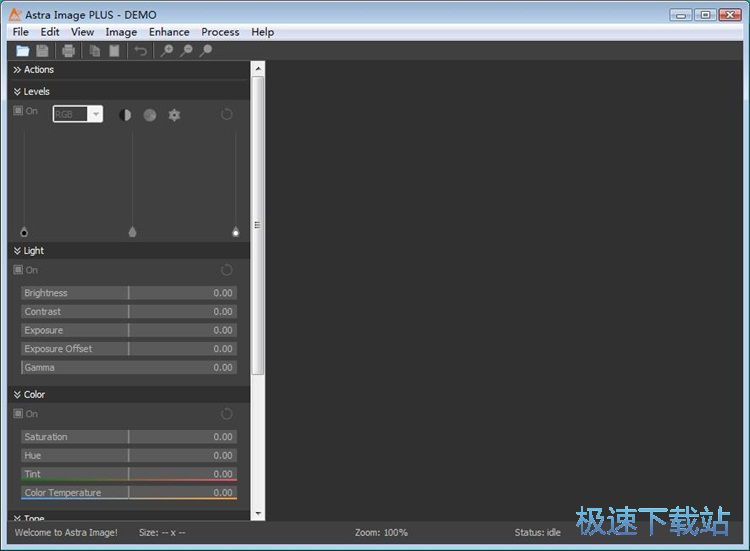Click the Levels half-circle contrast icon

[125, 115]
